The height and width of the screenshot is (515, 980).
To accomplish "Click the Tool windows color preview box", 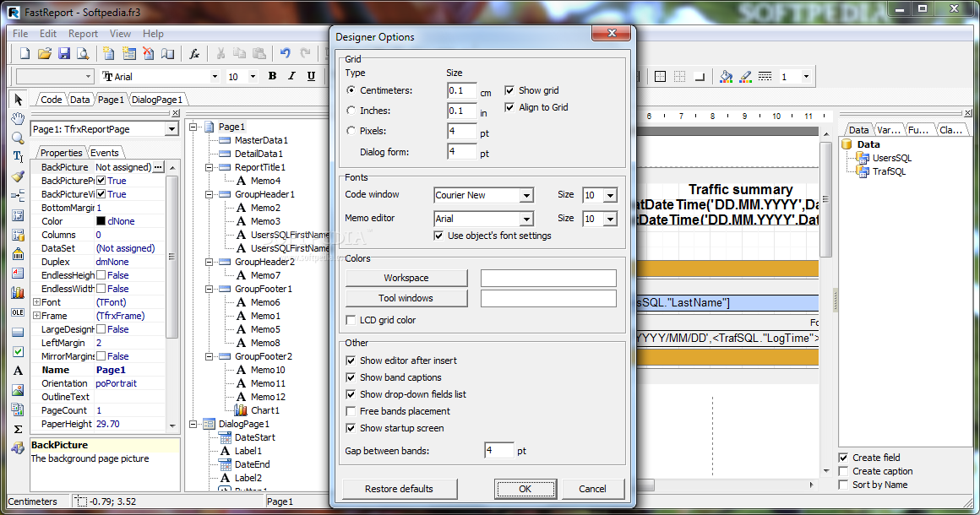I will 548,298.
